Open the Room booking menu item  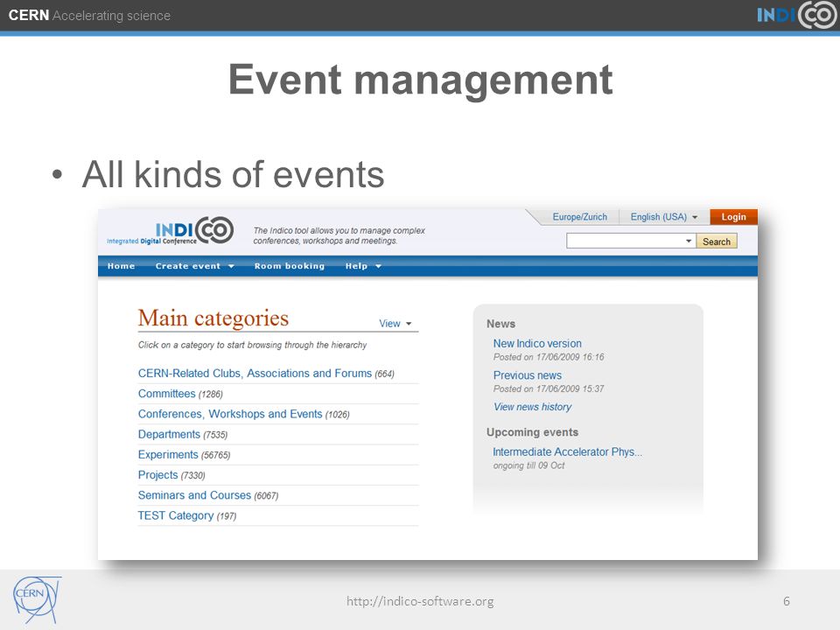(290, 266)
